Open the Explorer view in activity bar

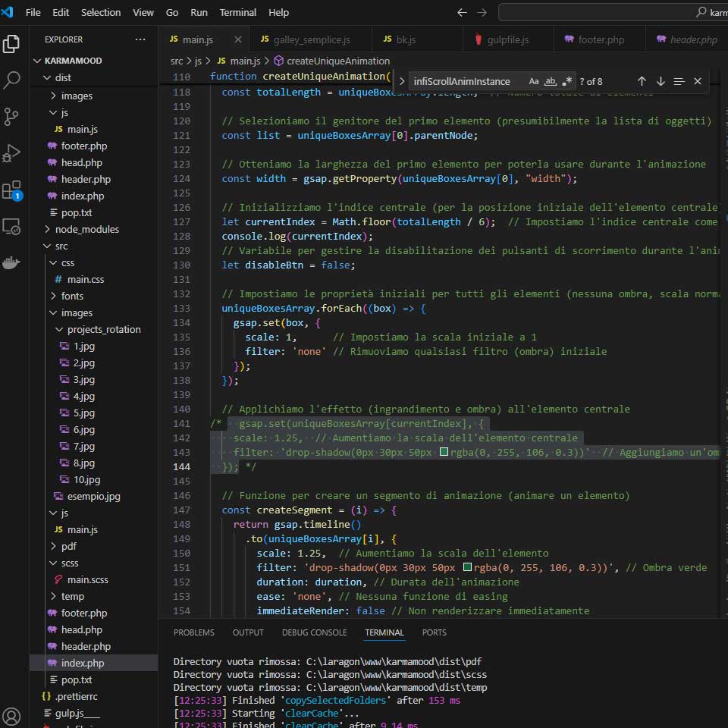tap(11, 44)
